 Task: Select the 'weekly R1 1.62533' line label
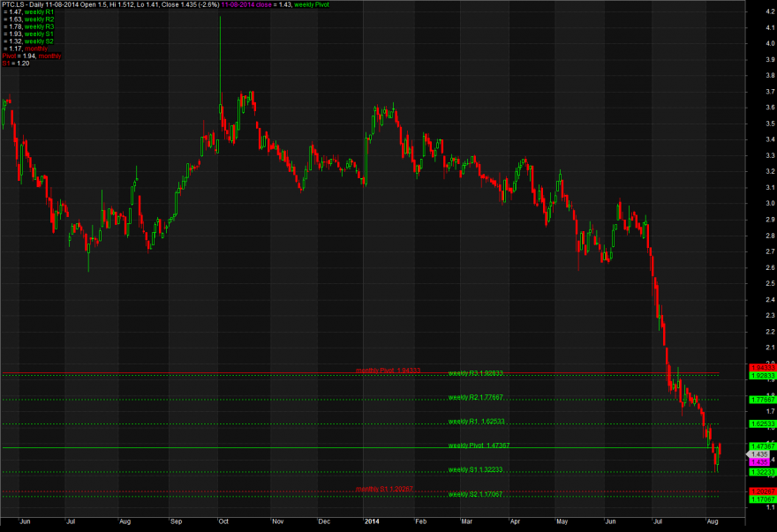pos(476,422)
